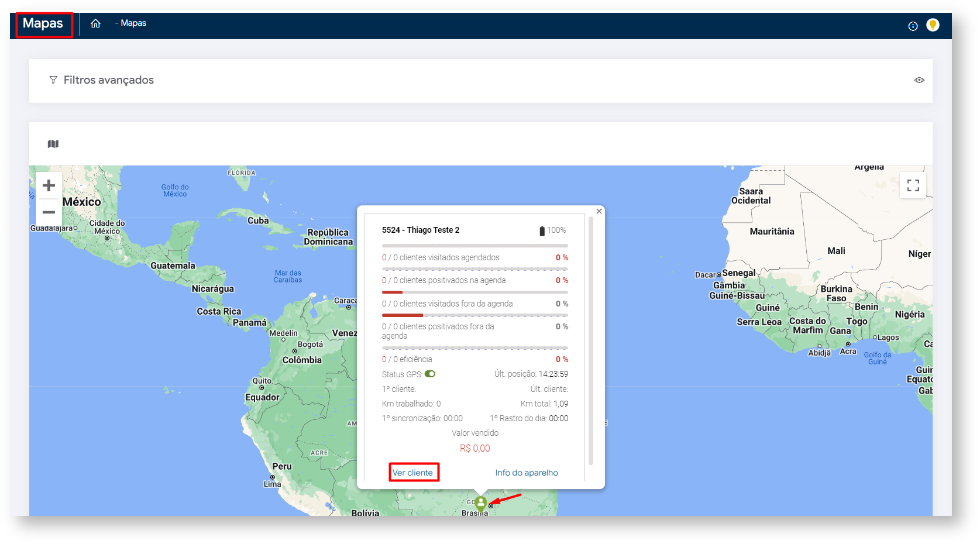Click the folded map icon above map
This screenshot has height=544, width=980.
(x=53, y=144)
